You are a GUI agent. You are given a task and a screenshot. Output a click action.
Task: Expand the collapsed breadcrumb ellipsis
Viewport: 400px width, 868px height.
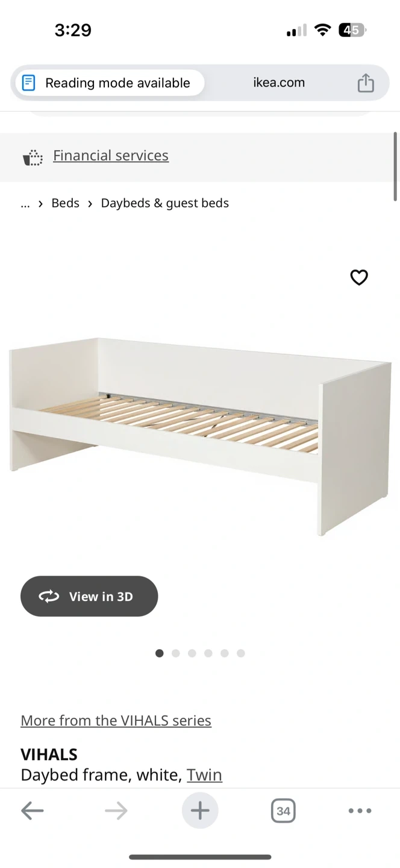[x=25, y=203]
